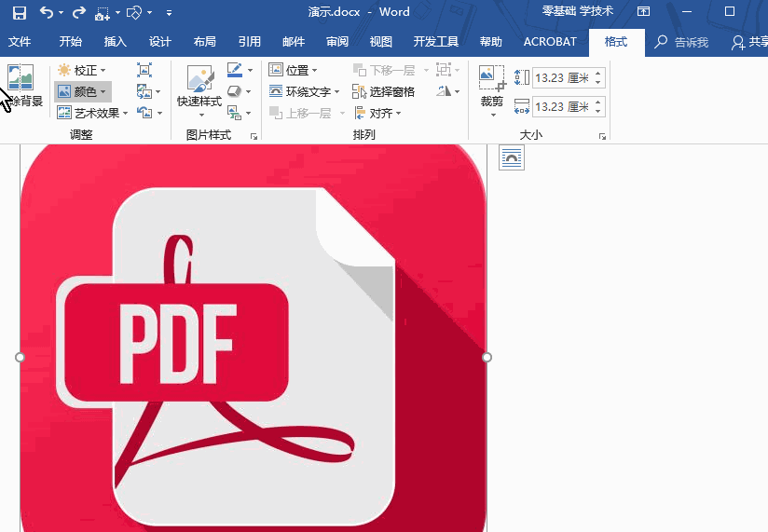Image resolution: width=768 pixels, height=532 pixels.
Task: Open the 视图 ribbon tab
Action: coord(381,42)
